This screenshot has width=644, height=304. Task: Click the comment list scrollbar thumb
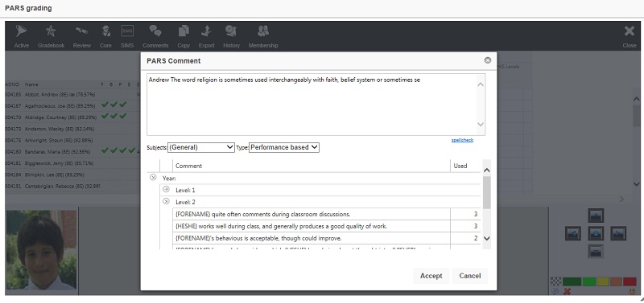point(487,193)
